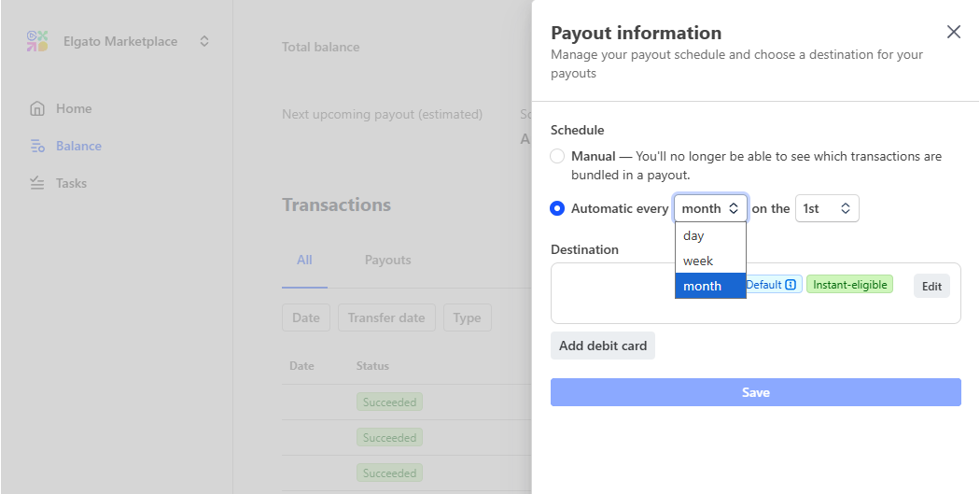Click the Balance icon in sidebar
Image resolution: width=980 pixels, height=494 pixels.
pyautogui.click(x=37, y=146)
